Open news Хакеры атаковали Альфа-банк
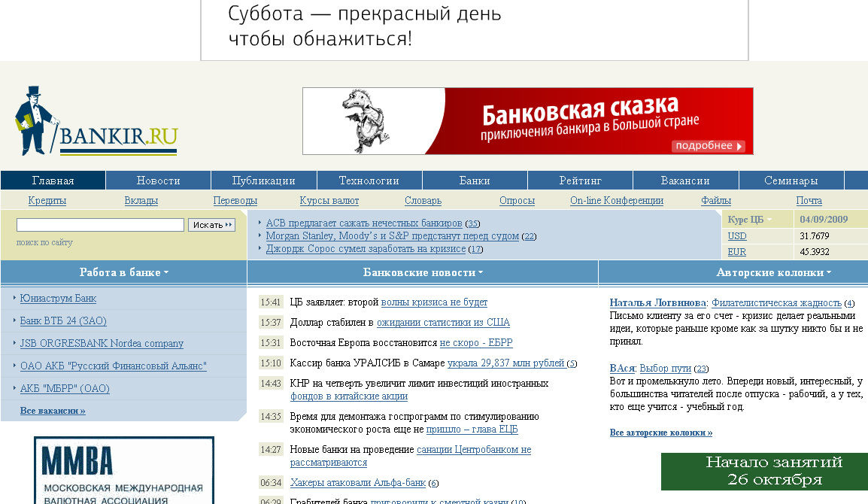868x504 pixels. (357, 483)
